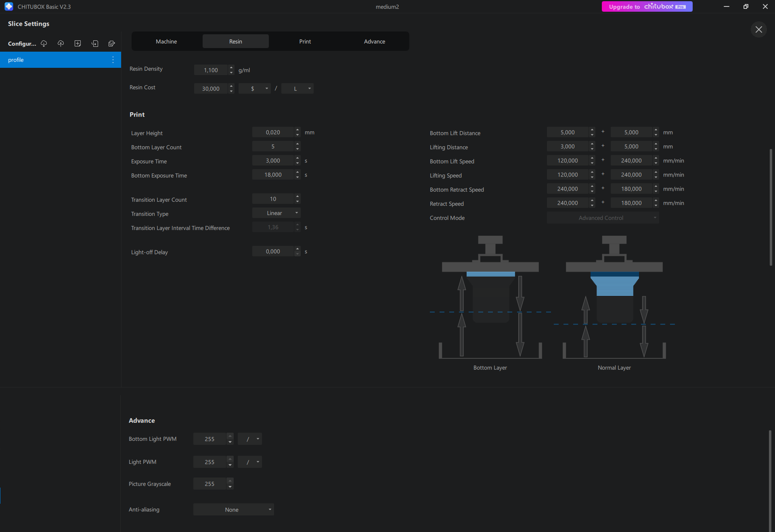The height and width of the screenshot is (532, 775).
Task: Open the Light PWM unit dropdown
Action: pos(250,462)
